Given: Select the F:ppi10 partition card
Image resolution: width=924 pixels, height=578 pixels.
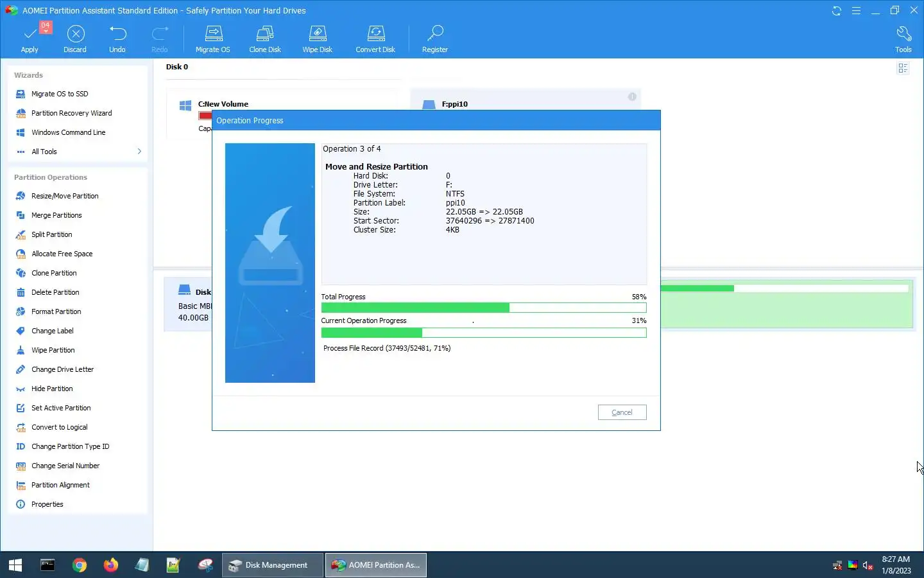Looking at the screenshot, I should 525,100.
